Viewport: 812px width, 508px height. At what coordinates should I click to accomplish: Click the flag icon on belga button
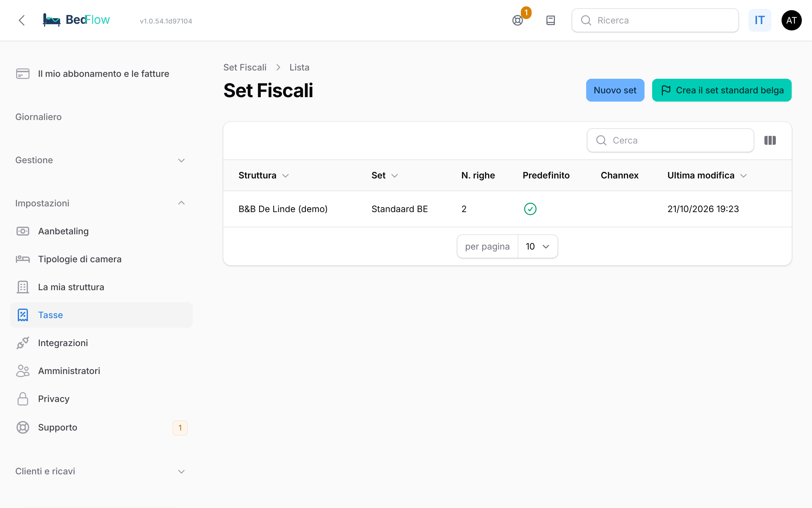pos(666,90)
